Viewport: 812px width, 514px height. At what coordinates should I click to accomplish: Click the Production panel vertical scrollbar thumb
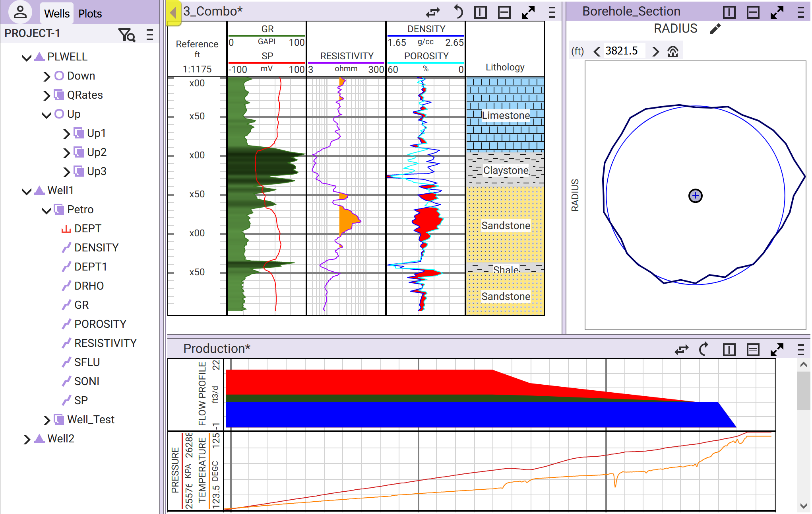coord(803,390)
